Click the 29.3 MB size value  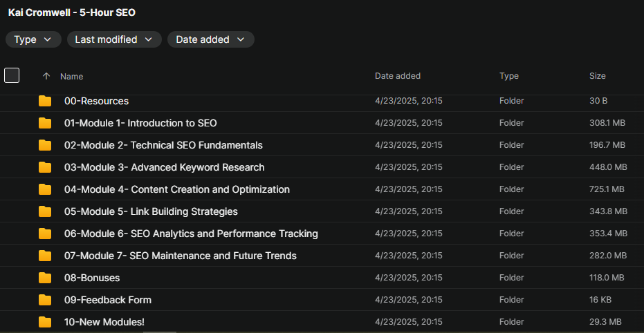point(605,323)
